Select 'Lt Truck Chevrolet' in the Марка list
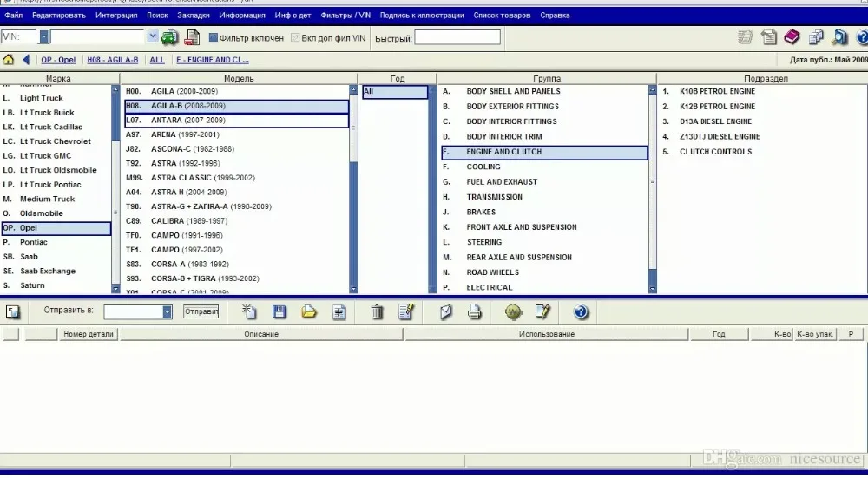868x478 pixels. pos(56,141)
